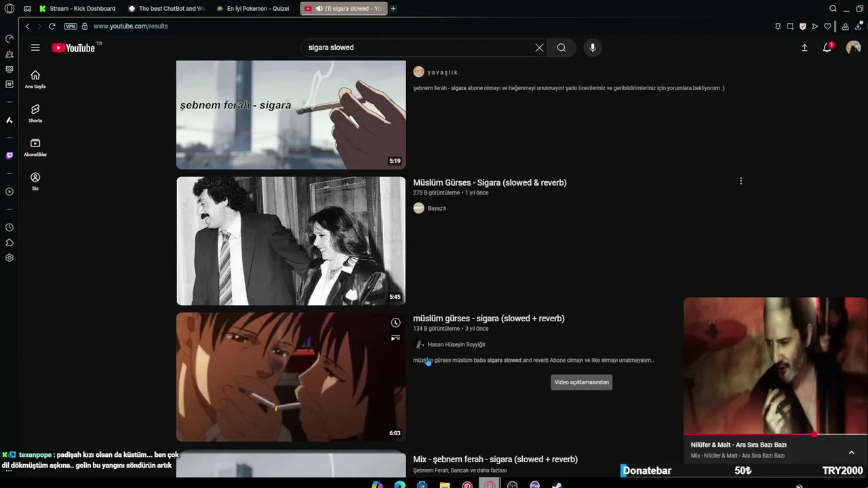Open Mix - şebnem ferah sigara title

[x=496, y=460]
